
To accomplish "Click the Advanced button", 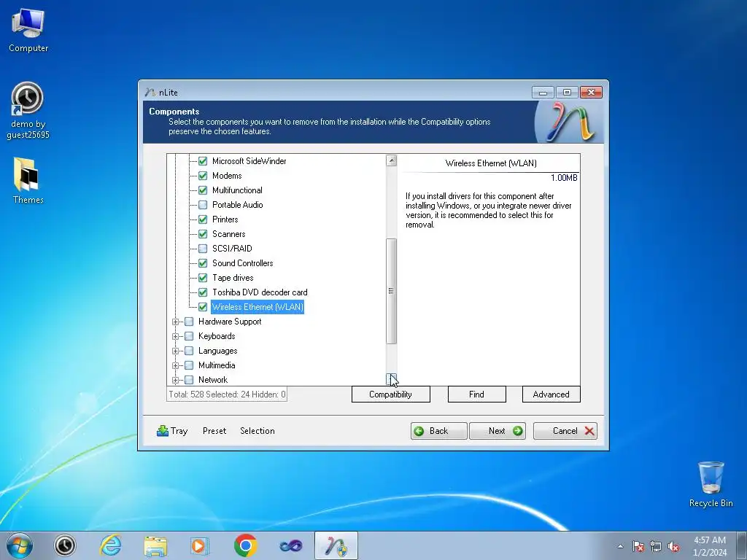I will (551, 394).
